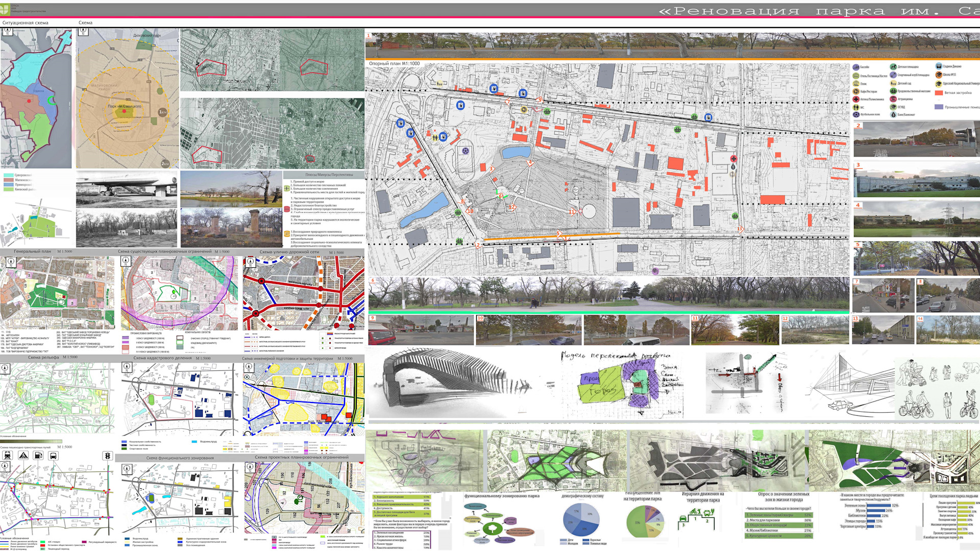Select the pedestrian crossing sign icon

pos(23,456)
